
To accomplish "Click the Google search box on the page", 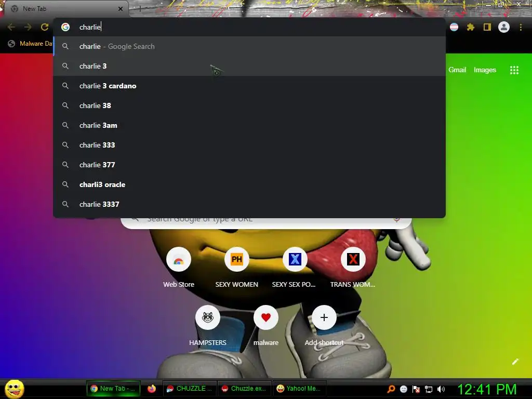I will click(x=267, y=222).
